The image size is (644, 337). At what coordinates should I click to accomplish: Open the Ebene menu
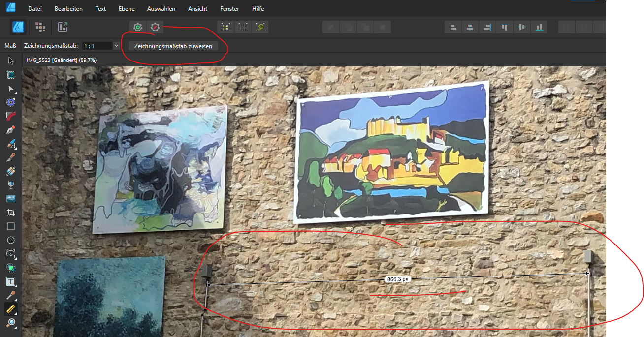click(127, 9)
